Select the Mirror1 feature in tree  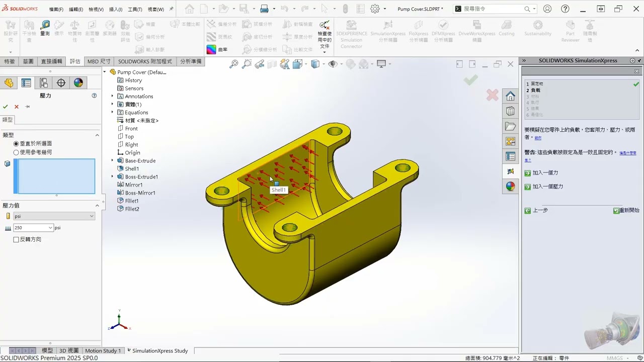[133, 185]
